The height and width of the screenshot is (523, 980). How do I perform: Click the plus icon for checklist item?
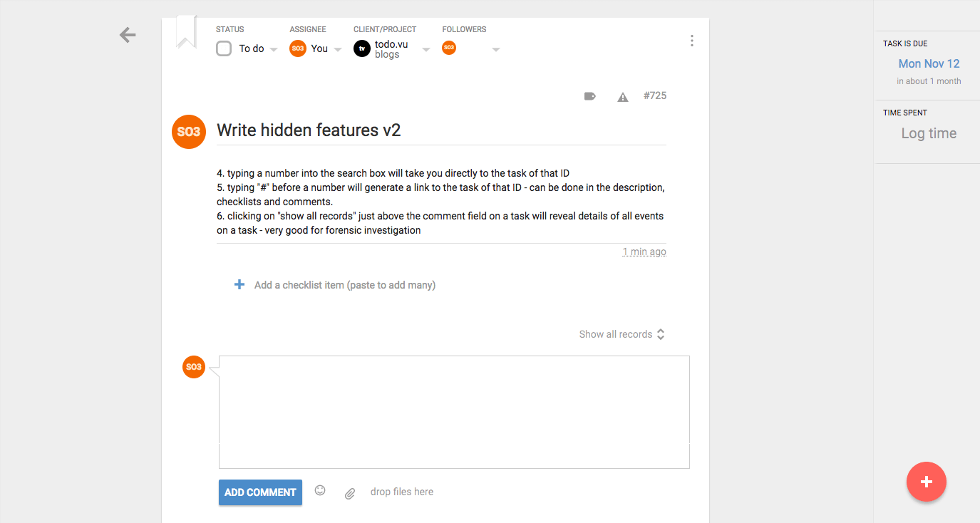click(239, 285)
